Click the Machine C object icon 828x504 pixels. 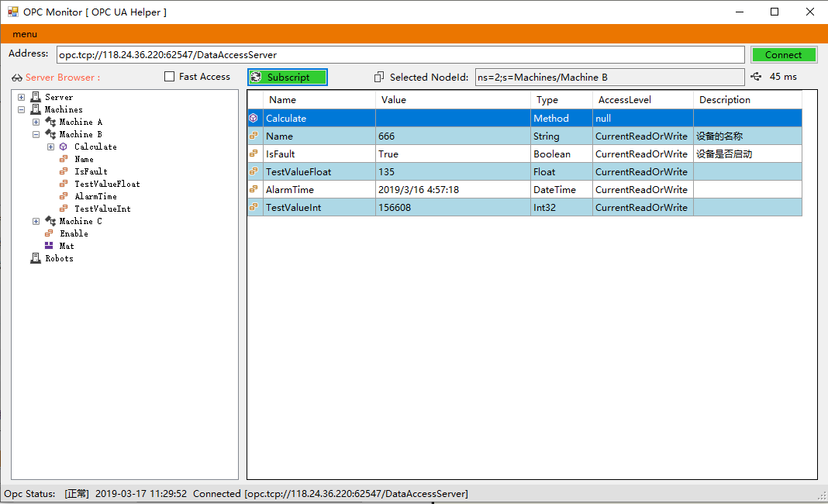(x=50, y=221)
